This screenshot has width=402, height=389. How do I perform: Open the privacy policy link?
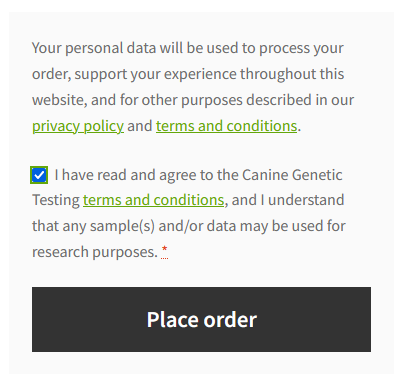(78, 127)
